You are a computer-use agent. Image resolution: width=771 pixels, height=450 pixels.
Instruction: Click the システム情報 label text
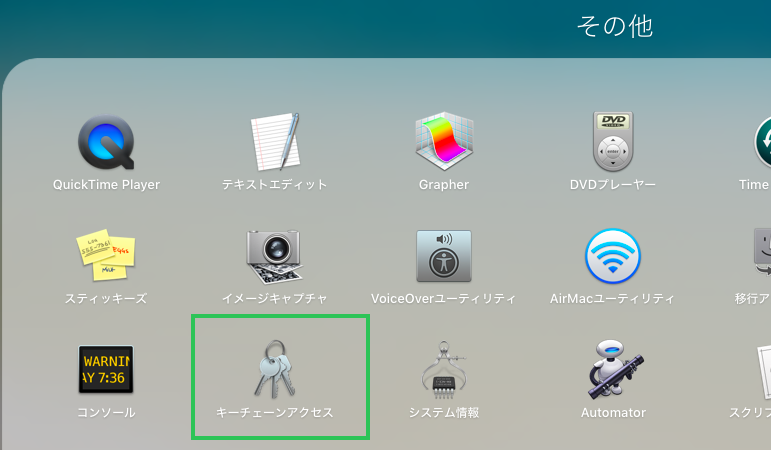(x=444, y=413)
